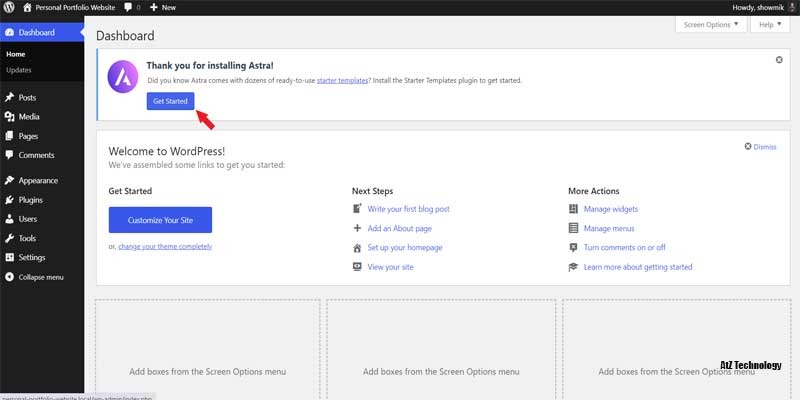
Task: Click the Pages icon in sidebar
Action: [9, 136]
